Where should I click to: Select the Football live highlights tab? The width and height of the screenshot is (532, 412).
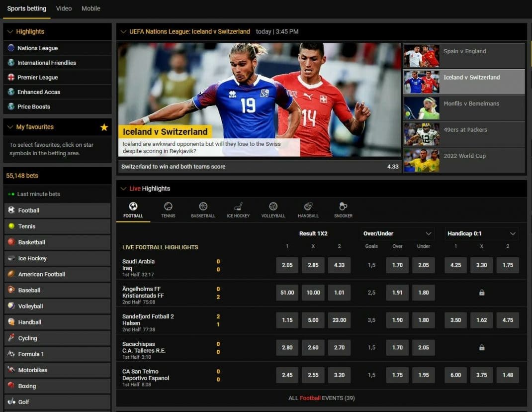133,210
